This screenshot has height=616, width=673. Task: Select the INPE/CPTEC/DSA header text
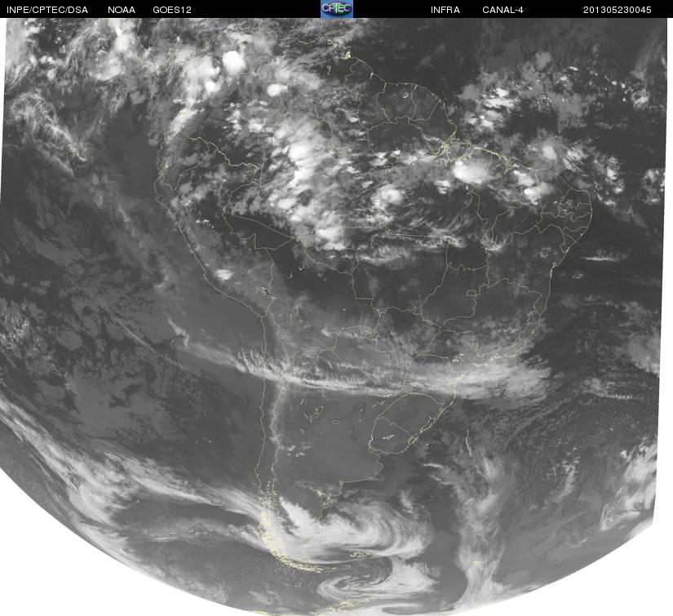pos(47,10)
